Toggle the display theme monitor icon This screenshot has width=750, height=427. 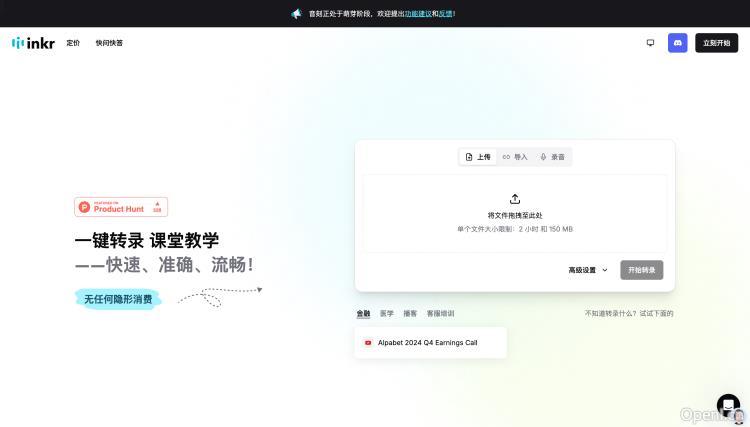pos(650,43)
